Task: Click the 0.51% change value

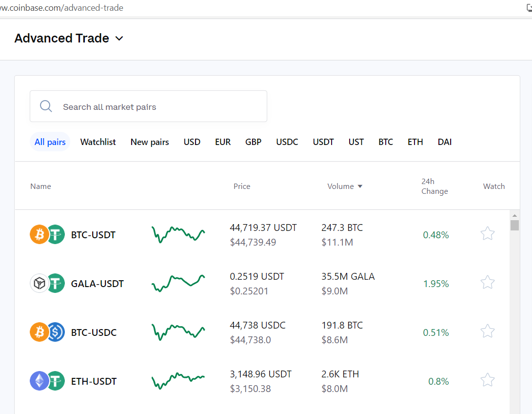Action: 435,333
